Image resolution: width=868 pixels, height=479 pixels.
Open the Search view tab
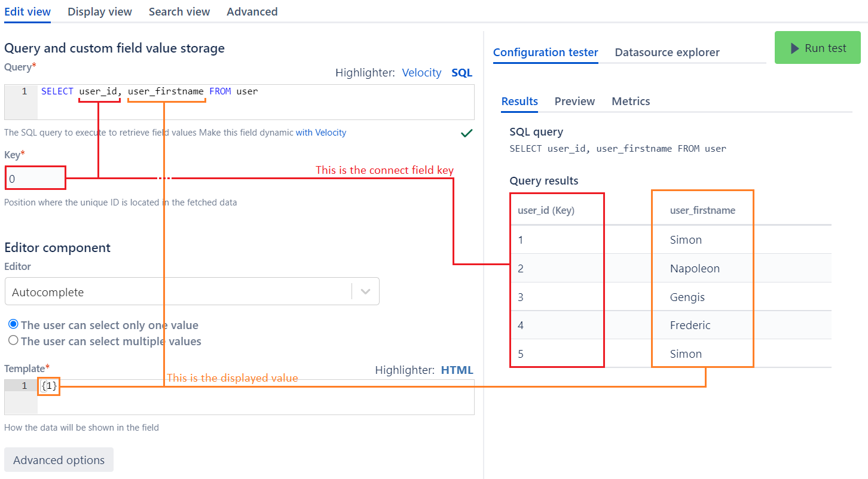179,12
